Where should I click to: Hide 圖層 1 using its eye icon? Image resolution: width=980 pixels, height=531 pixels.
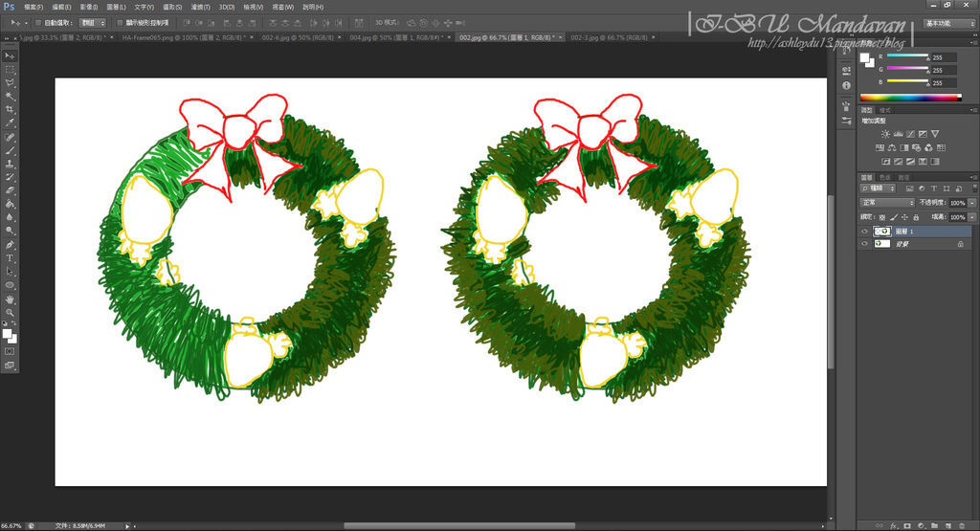tap(864, 232)
